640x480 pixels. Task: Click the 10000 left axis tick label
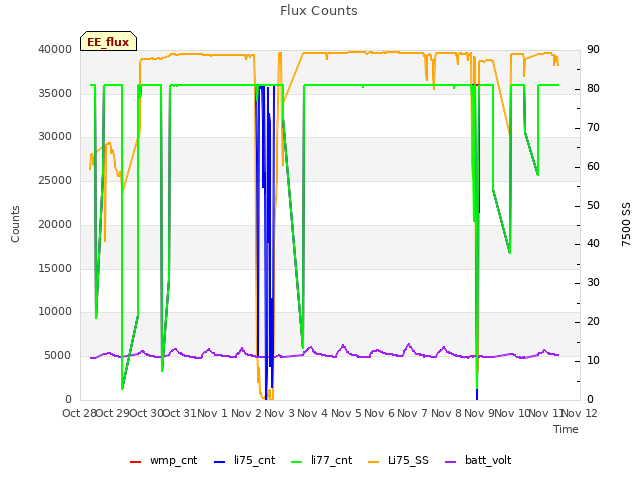pyautogui.click(x=55, y=312)
